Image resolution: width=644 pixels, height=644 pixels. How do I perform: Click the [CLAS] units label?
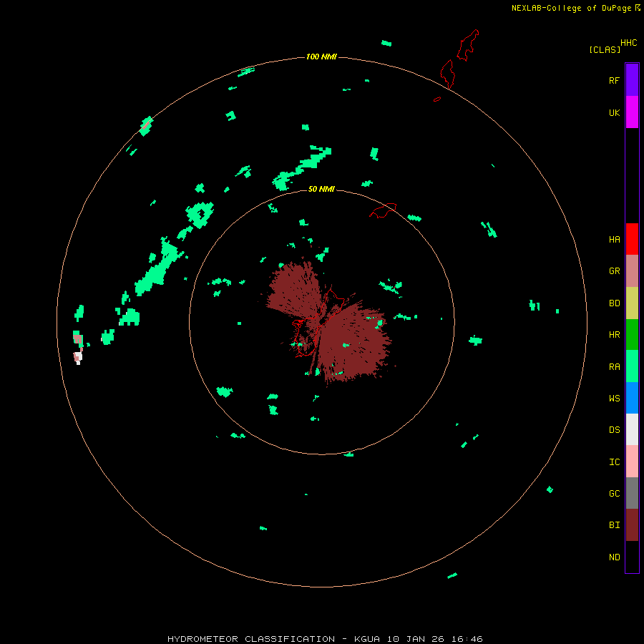[x=605, y=49]
